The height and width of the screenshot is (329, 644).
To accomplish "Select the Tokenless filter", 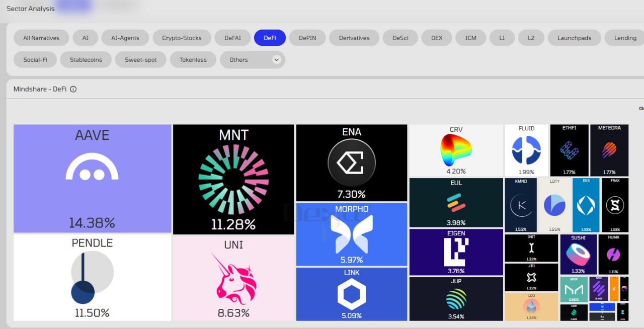I will point(193,59).
